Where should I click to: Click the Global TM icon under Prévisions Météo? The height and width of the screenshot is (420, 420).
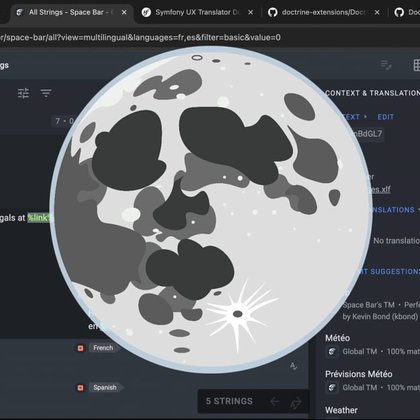[x=332, y=387]
